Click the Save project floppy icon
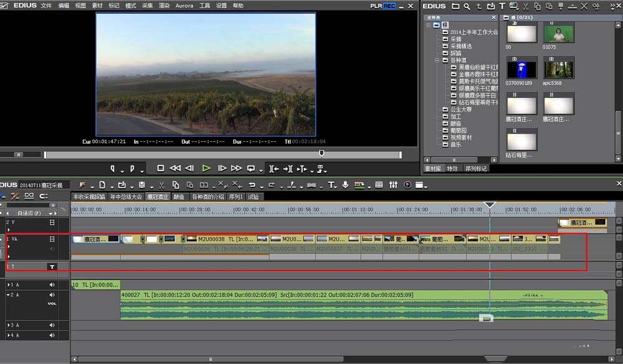Viewport: 623px width, 364px height. (x=142, y=185)
